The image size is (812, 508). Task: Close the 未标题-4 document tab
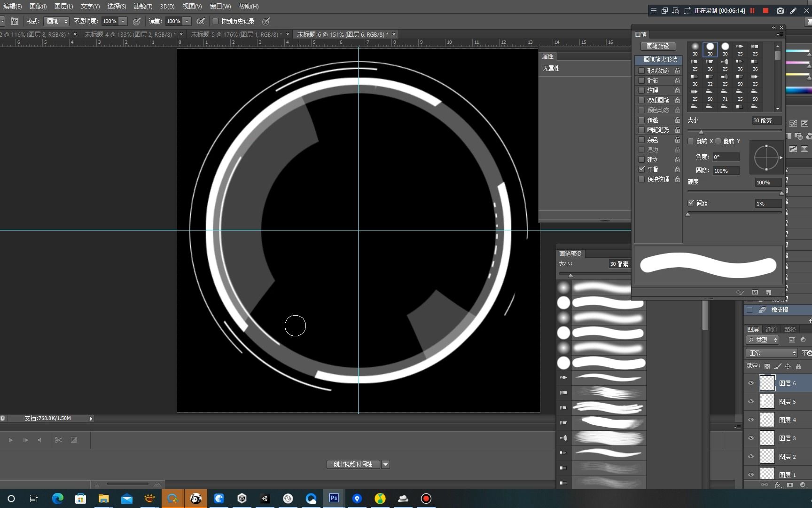point(181,34)
